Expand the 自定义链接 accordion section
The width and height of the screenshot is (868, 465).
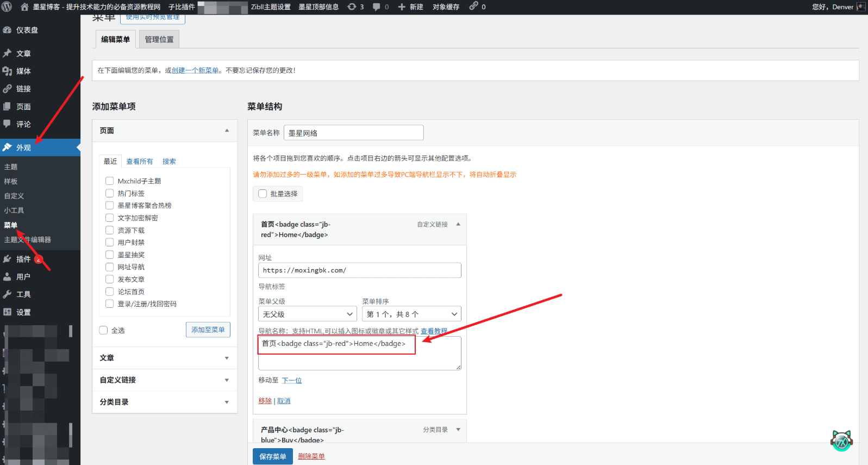[x=165, y=380]
